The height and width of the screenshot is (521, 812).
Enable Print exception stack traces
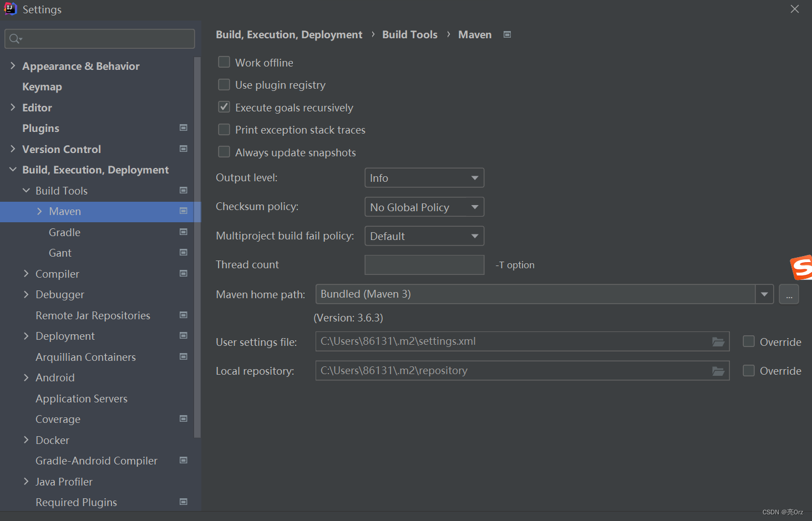click(x=224, y=130)
